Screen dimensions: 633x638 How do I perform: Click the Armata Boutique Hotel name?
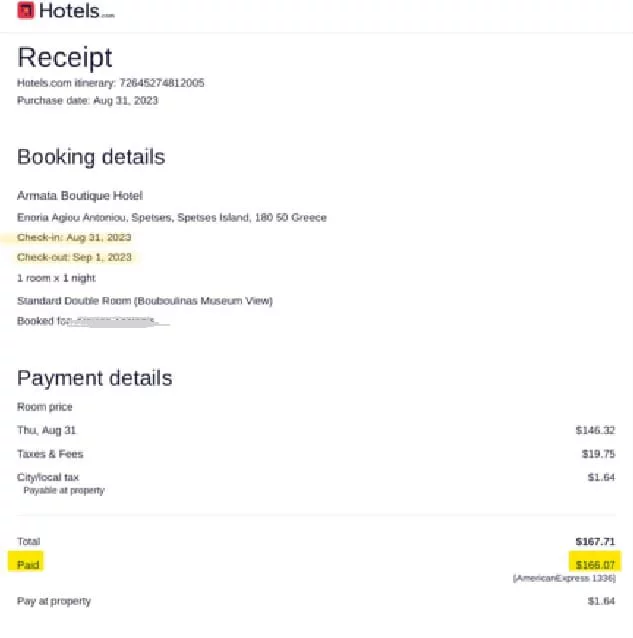(80, 196)
